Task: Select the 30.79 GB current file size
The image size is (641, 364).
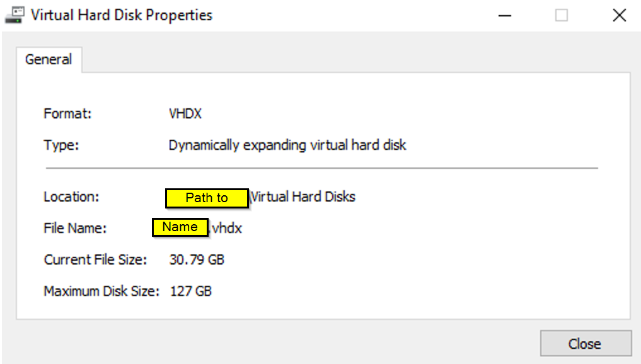Action: click(x=197, y=259)
